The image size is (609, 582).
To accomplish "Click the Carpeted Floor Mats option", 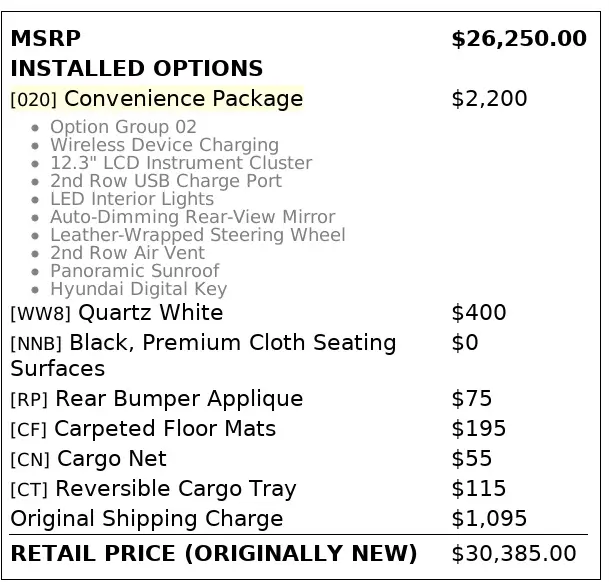I will (x=143, y=429).
